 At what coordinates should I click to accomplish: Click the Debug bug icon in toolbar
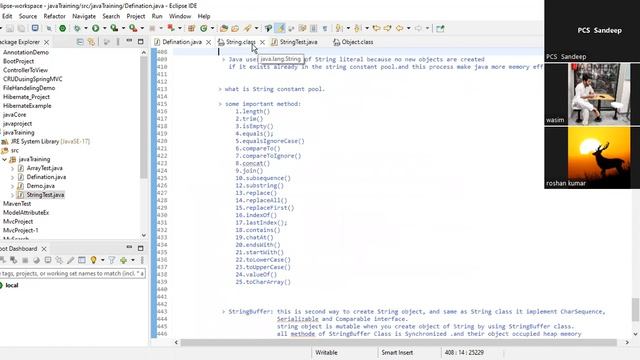click(76, 28)
